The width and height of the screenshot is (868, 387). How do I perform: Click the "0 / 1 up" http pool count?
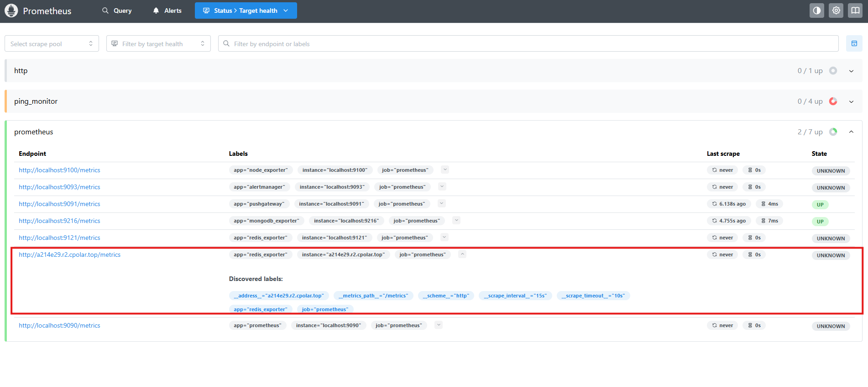(810, 71)
